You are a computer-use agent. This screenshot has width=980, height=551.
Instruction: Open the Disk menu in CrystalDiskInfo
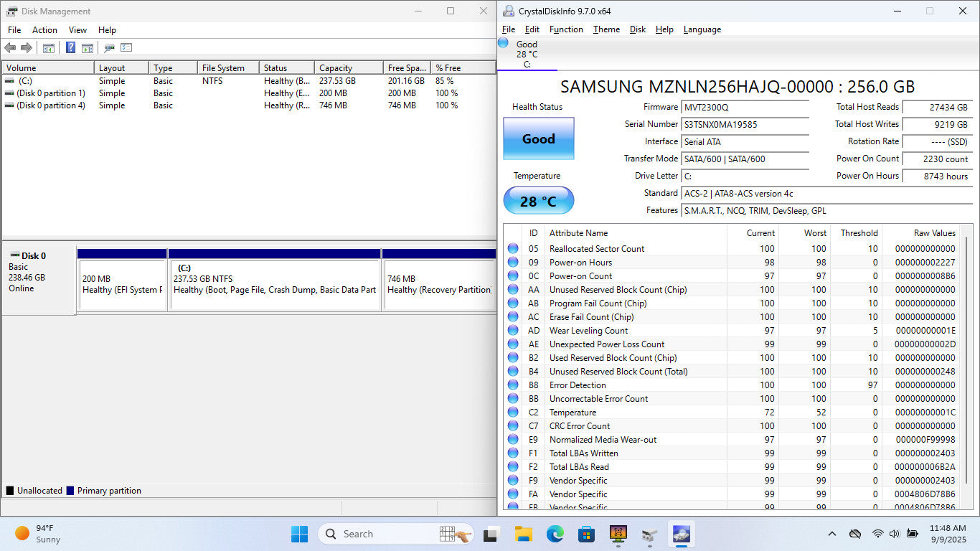638,29
